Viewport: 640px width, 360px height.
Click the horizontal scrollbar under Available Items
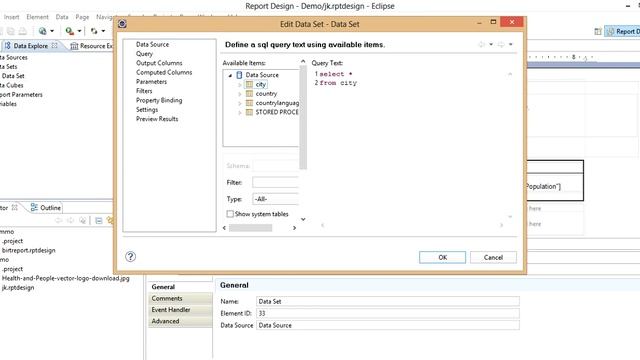click(250, 228)
